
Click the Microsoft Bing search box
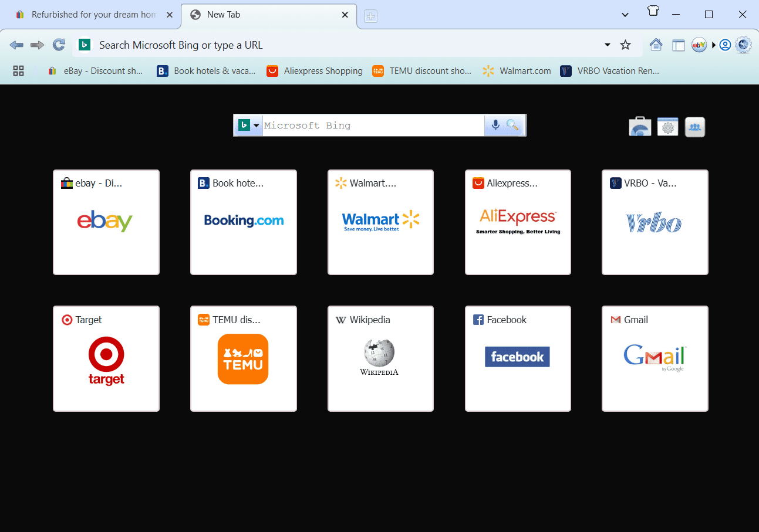pyautogui.click(x=373, y=125)
